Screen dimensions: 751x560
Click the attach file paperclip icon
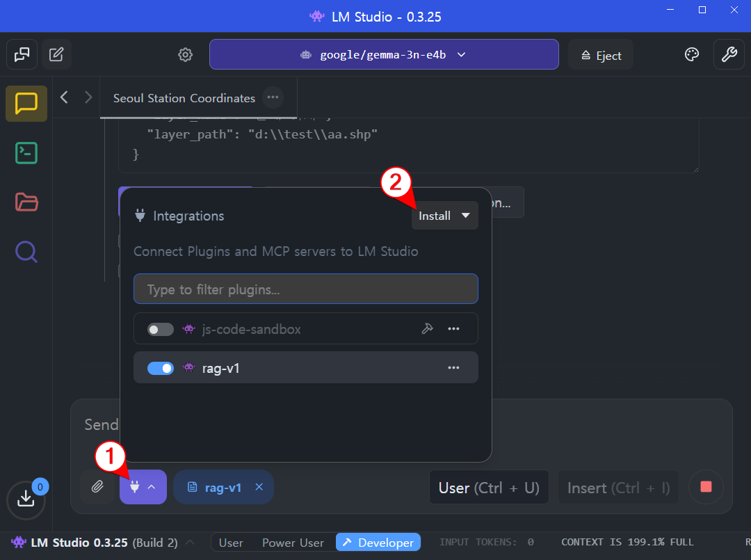coord(97,487)
